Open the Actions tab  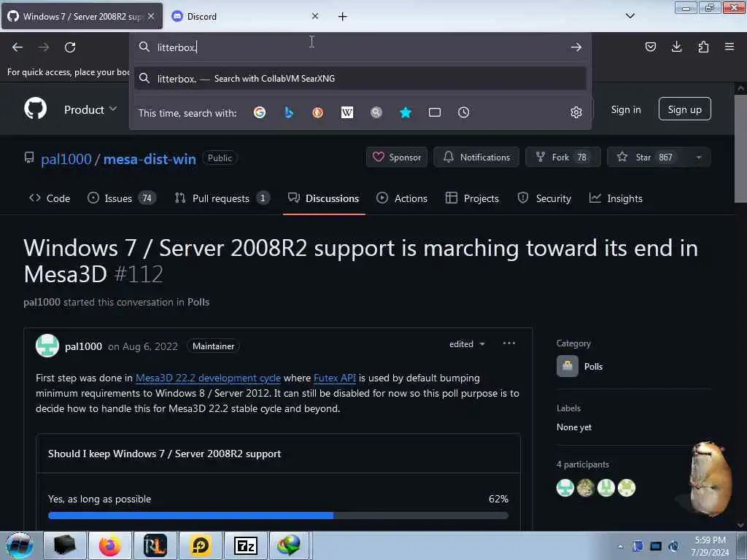[x=402, y=198]
